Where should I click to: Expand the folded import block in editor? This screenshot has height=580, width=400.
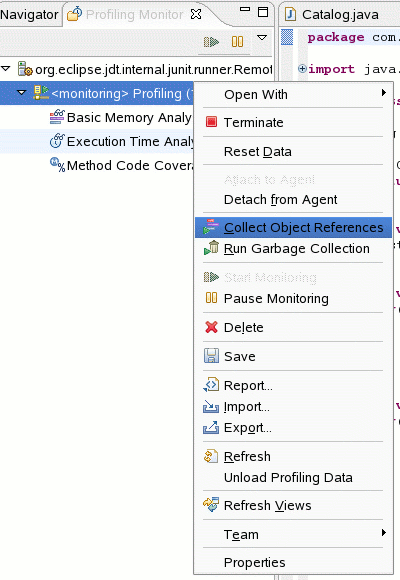tap(302, 69)
